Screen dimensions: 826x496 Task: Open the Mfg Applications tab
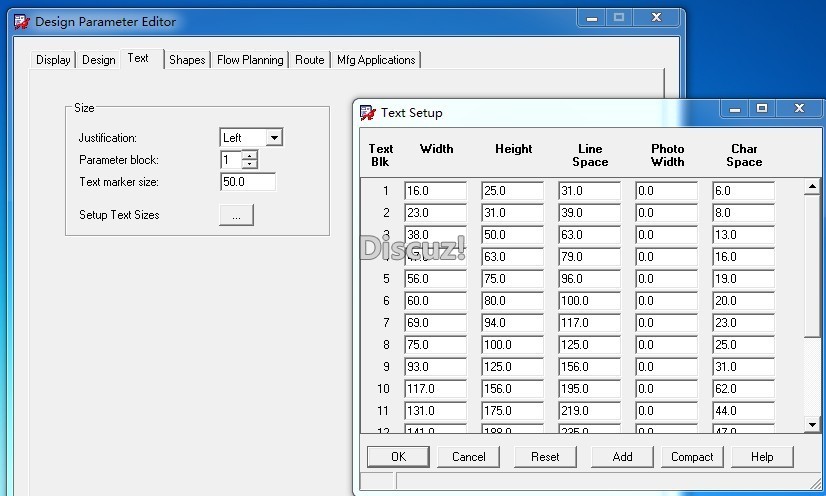376,60
